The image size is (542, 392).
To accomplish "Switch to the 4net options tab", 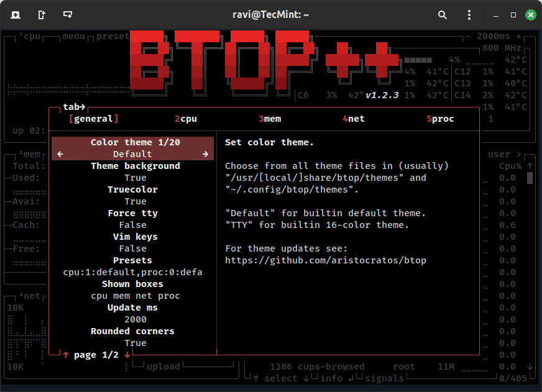I will pyautogui.click(x=354, y=119).
